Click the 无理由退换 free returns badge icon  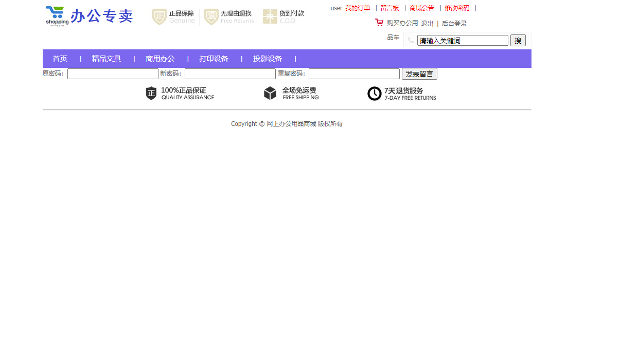pos(211,16)
